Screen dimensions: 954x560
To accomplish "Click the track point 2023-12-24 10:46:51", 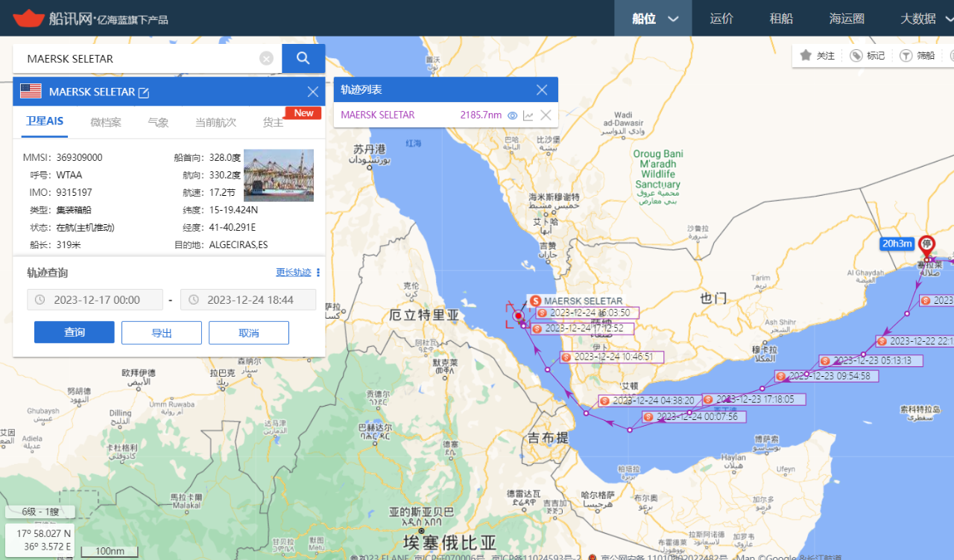I will coord(612,357).
